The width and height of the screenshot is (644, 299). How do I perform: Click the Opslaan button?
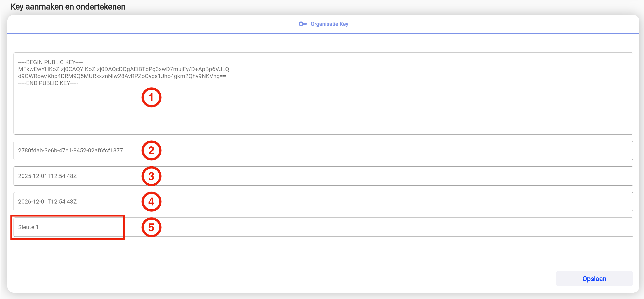(594, 279)
